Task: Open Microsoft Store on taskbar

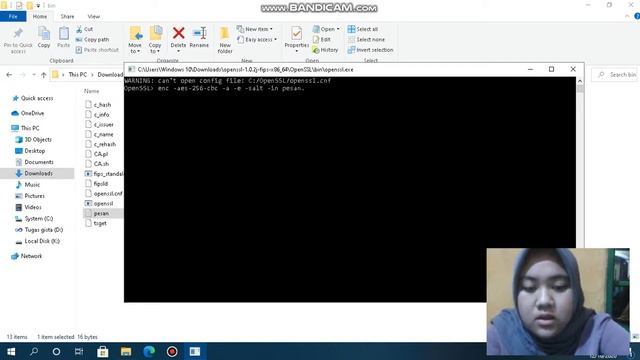Action: tap(102, 351)
